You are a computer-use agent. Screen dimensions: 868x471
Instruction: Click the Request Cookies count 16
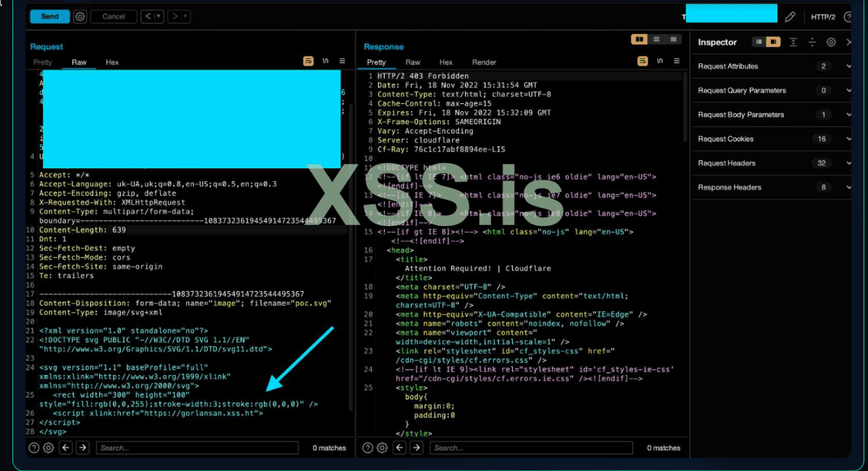822,139
